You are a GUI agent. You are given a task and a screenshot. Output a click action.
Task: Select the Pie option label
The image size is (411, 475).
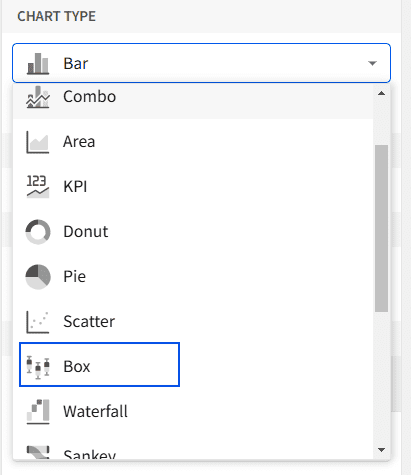[x=74, y=277]
